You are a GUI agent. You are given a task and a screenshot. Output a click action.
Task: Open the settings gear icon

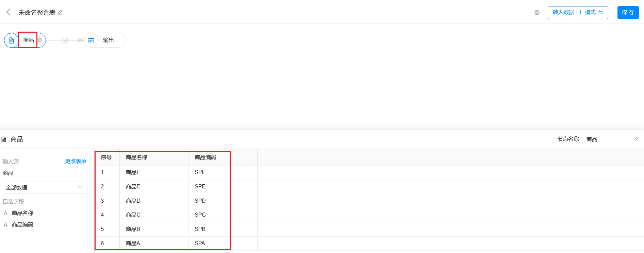537,13
